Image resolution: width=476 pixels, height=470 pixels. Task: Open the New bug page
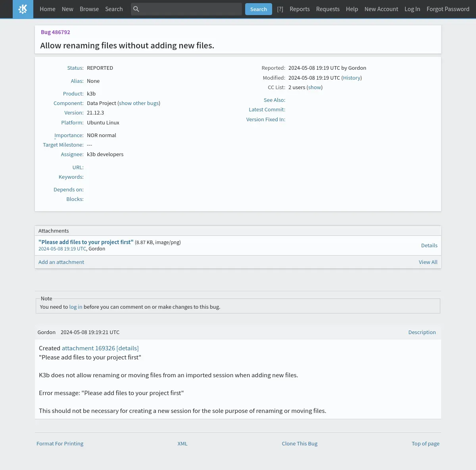pos(67,9)
